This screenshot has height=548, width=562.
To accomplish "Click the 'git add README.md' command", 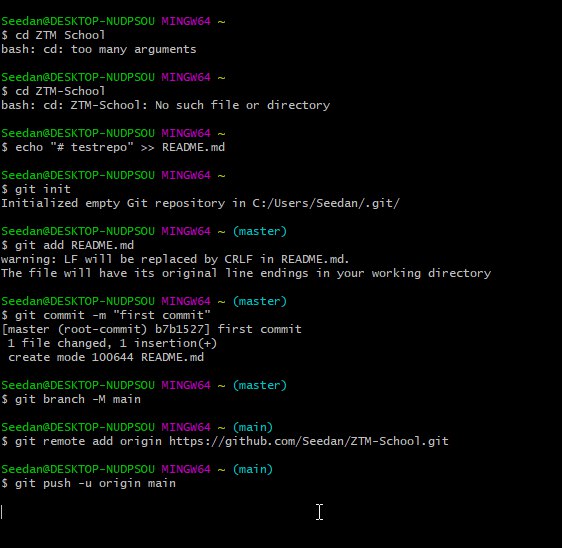I will 67,245.
